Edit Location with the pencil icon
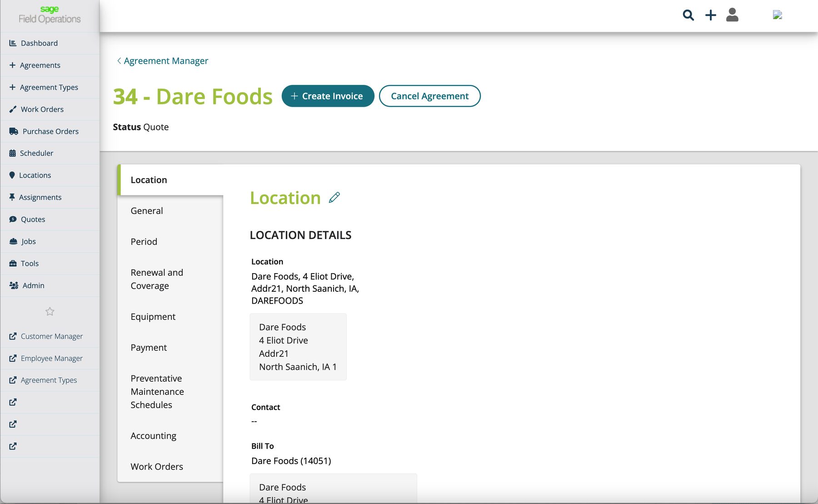 coord(334,197)
